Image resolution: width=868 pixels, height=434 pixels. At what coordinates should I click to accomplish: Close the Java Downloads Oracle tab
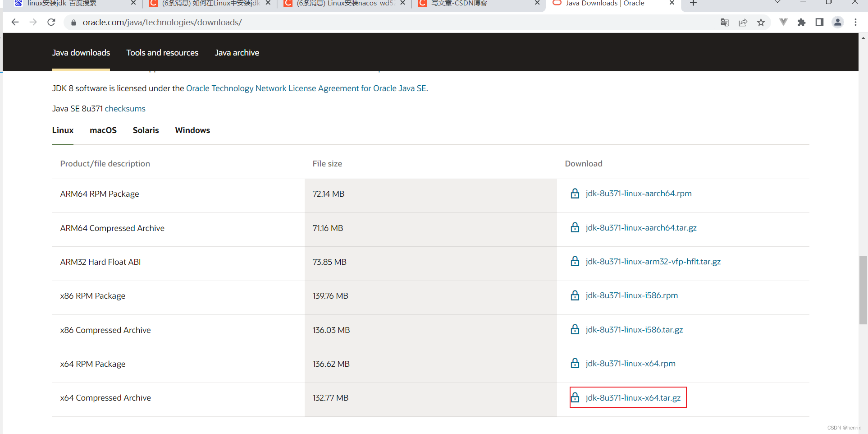click(x=672, y=3)
